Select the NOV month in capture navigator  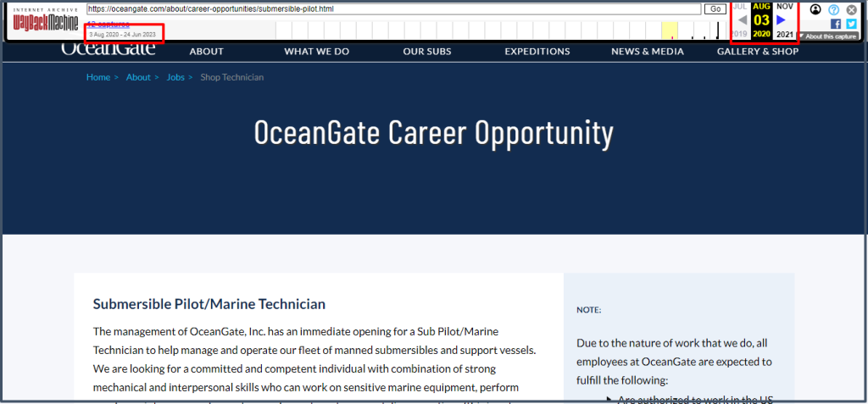[784, 6]
